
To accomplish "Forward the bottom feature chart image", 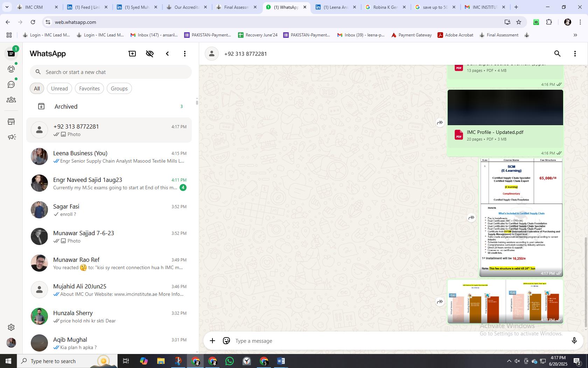I will [x=440, y=302].
